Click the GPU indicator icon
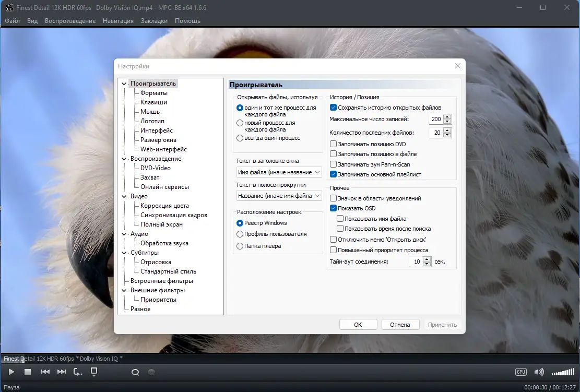 (x=521, y=372)
